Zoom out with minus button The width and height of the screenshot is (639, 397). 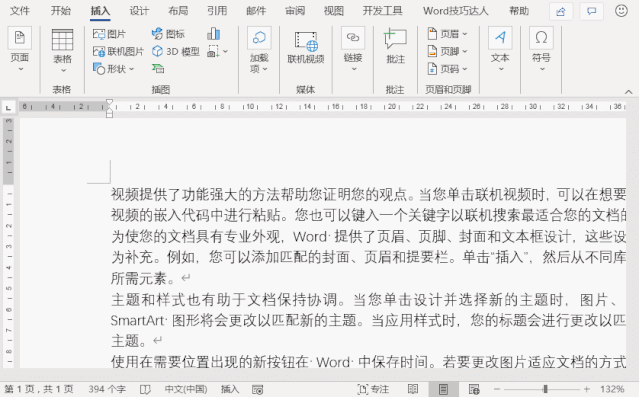(497, 390)
